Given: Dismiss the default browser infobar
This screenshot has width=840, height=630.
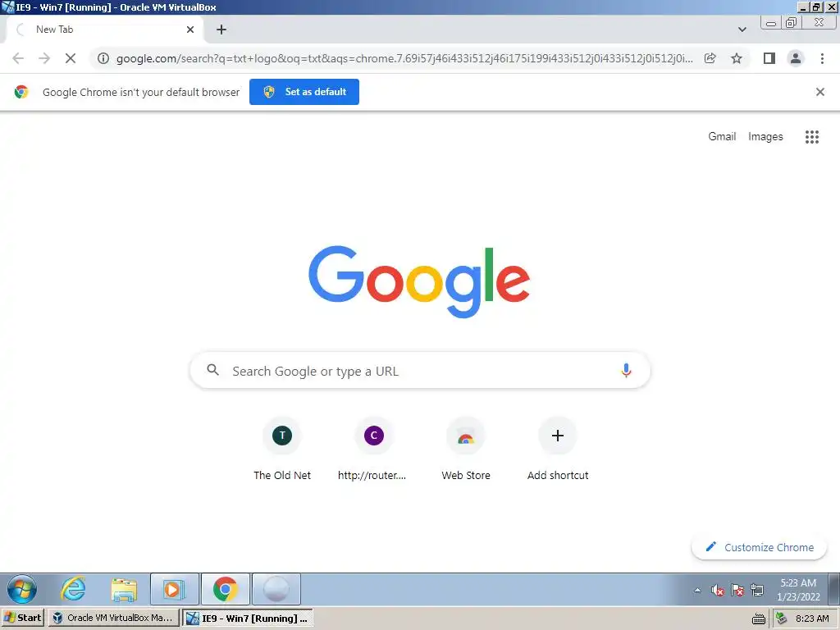Looking at the screenshot, I should pyautogui.click(x=819, y=92).
